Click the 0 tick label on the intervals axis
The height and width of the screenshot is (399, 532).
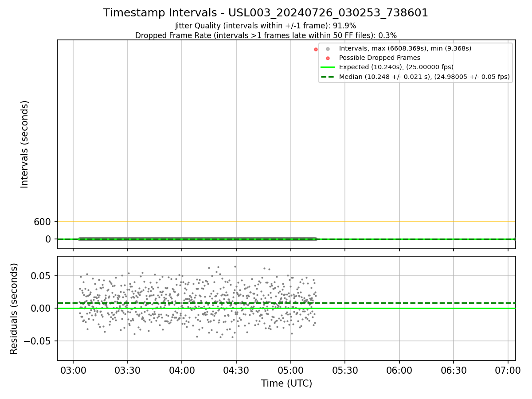(x=49, y=239)
